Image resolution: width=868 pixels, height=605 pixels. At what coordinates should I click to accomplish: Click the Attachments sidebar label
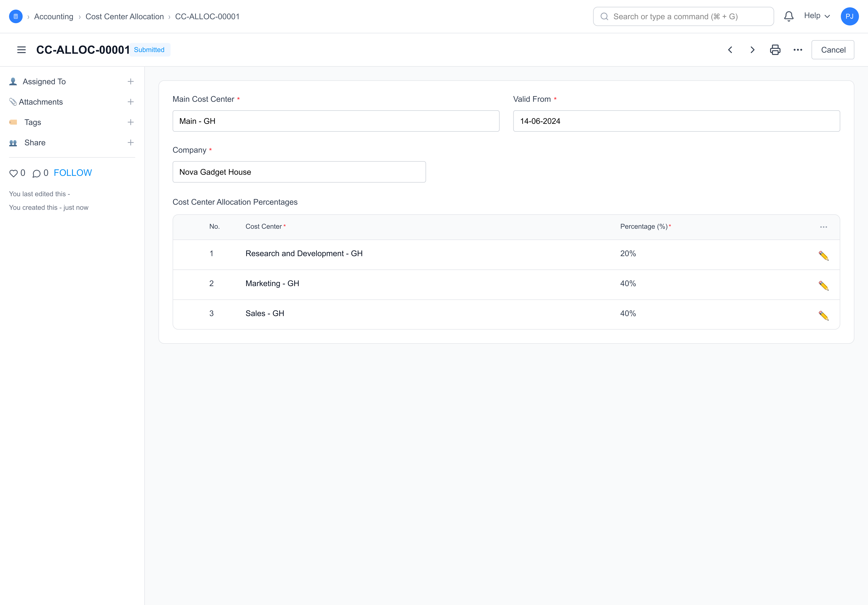pos(41,102)
